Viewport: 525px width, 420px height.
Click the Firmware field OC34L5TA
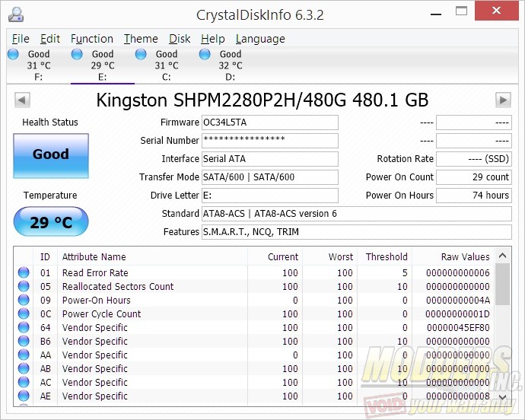pos(270,123)
